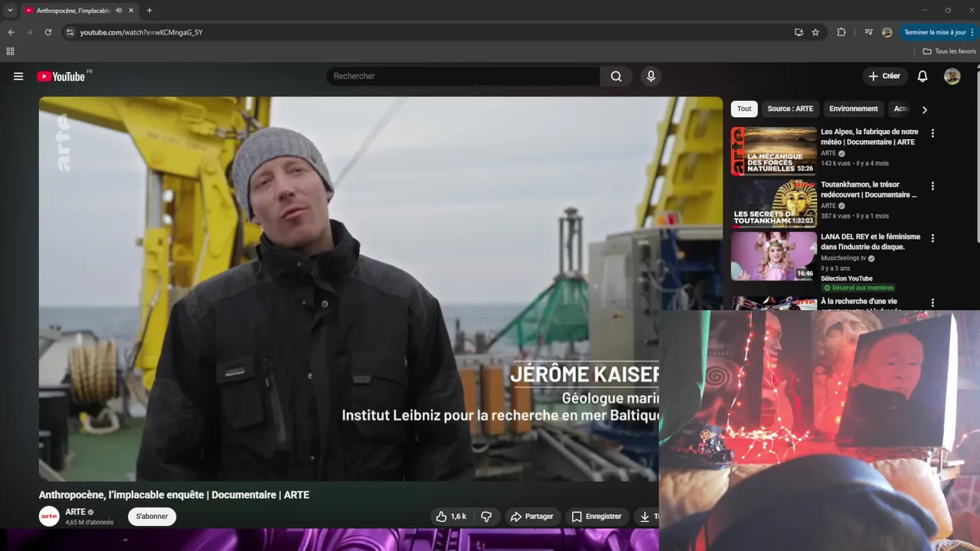Select the partially visible Actu chip
The image size is (980, 551).
pos(900,109)
